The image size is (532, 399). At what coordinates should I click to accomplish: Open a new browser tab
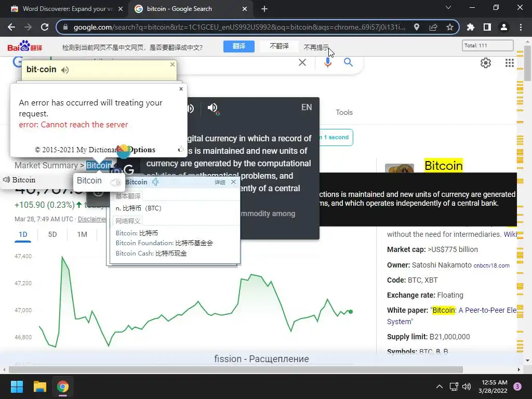(264, 9)
